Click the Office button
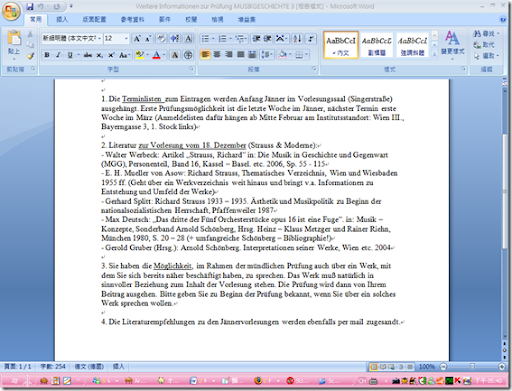The image size is (512, 391). (x=11, y=11)
